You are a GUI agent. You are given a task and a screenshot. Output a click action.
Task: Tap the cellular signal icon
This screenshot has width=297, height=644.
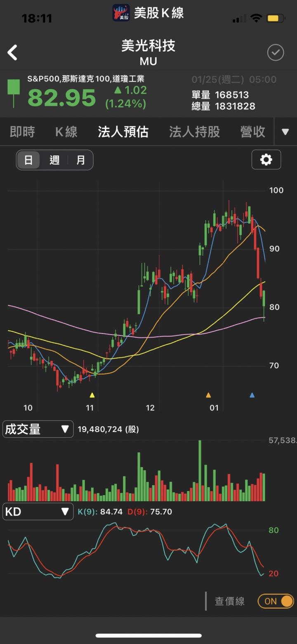click(240, 19)
